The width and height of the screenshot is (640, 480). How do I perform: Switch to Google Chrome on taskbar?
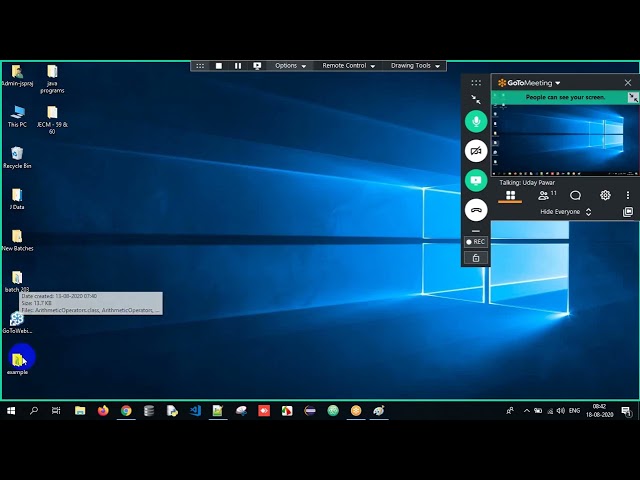point(126,411)
